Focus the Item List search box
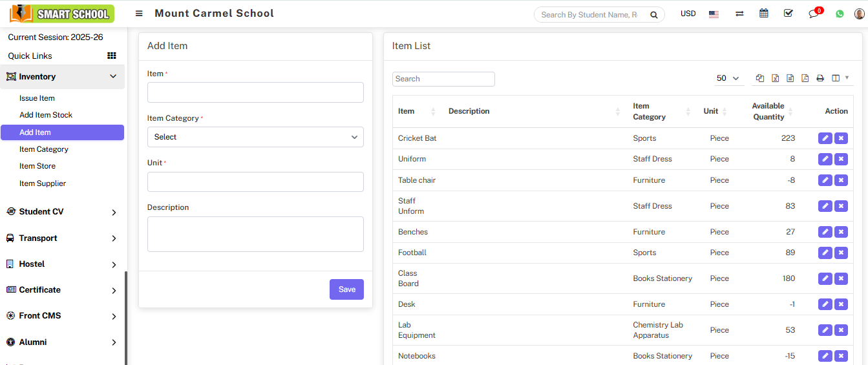 (443, 79)
